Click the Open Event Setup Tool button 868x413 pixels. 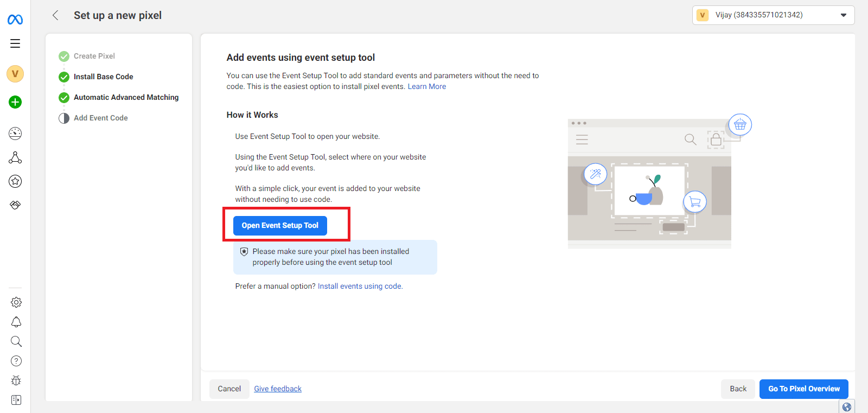(280, 225)
